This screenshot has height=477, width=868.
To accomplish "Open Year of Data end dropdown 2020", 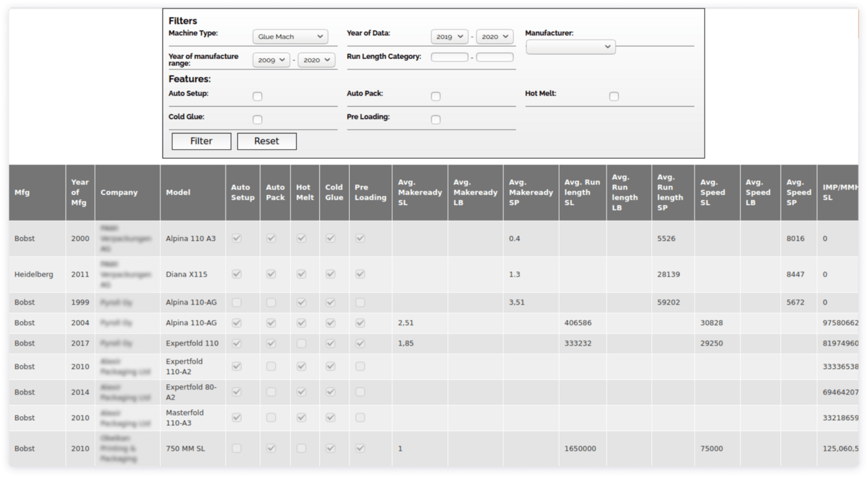I will pyautogui.click(x=495, y=37).
